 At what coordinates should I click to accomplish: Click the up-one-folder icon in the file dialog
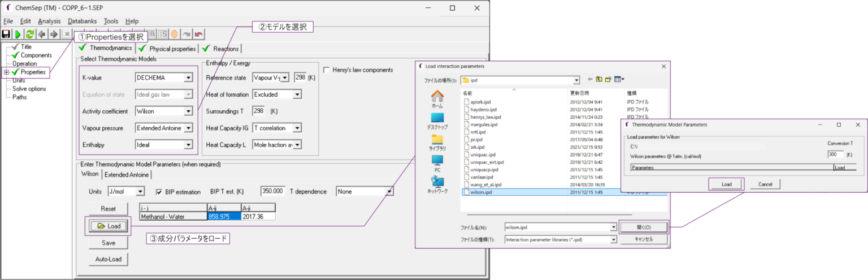(x=599, y=80)
